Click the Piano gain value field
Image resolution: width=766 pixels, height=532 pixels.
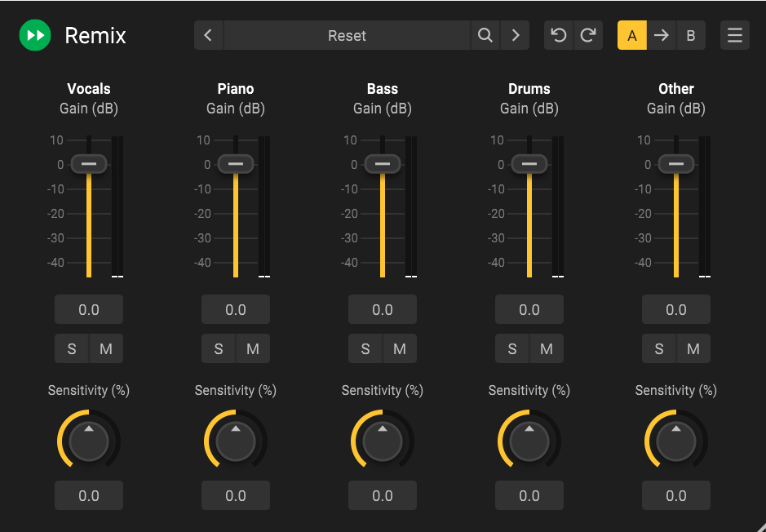pyautogui.click(x=236, y=310)
